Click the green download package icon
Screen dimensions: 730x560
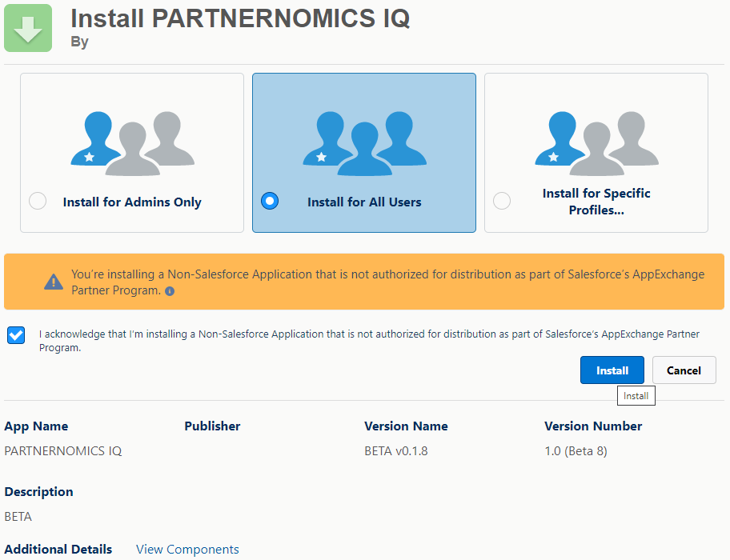(28, 28)
